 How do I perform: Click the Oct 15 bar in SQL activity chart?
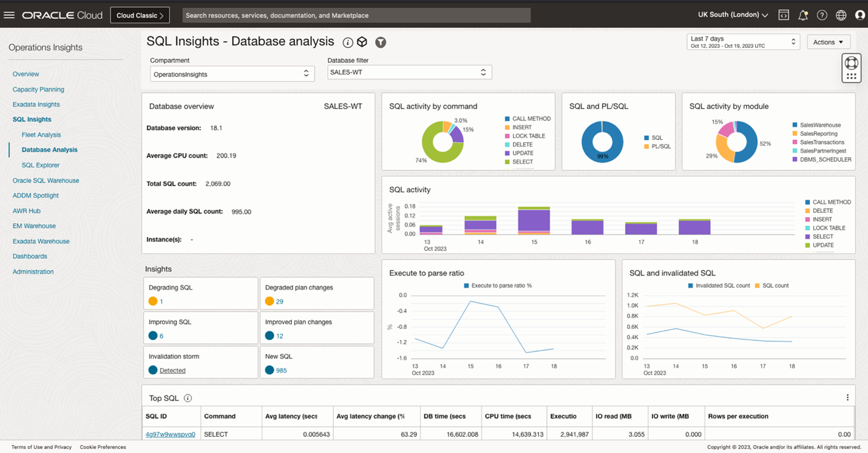point(534,221)
